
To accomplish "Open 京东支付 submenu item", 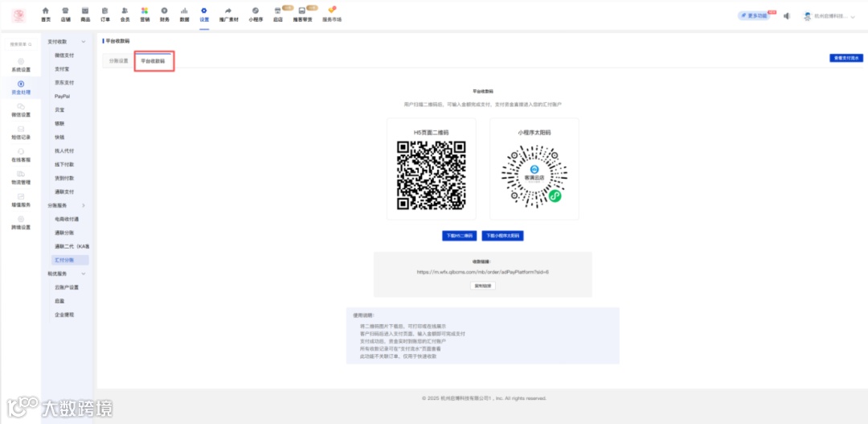I will (64, 83).
